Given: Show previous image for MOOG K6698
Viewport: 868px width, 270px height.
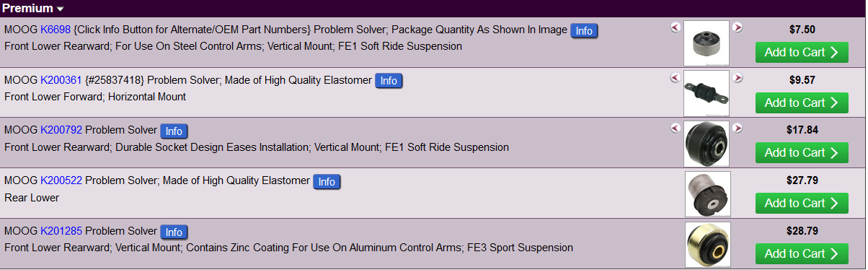Looking at the screenshot, I should click(x=676, y=27).
